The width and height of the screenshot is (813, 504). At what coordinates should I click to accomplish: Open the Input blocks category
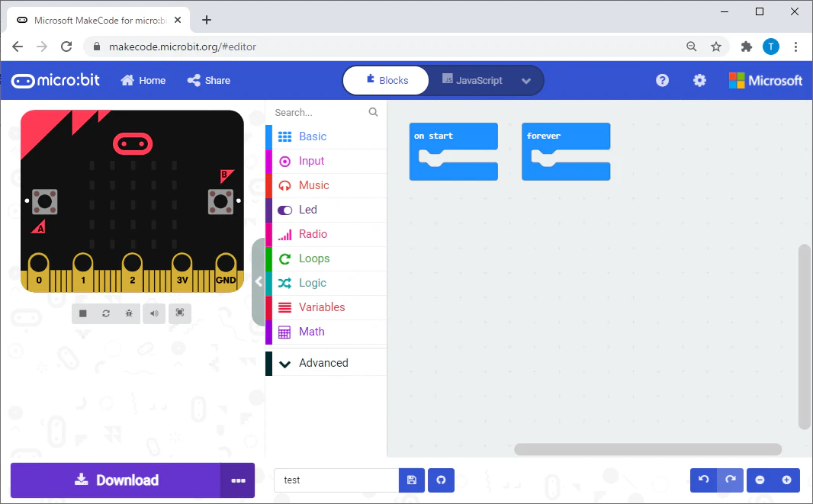(x=326, y=161)
